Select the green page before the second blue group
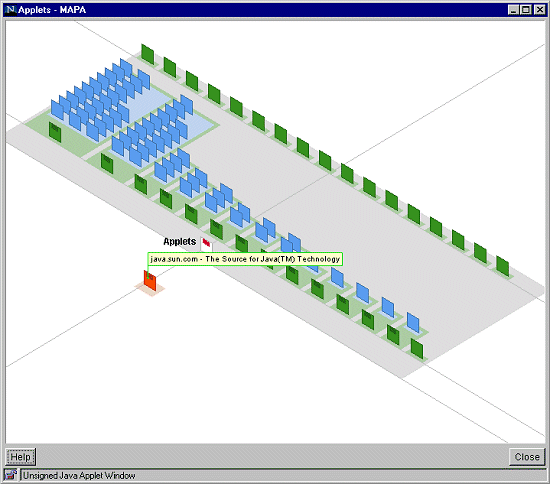 pyautogui.click(x=107, y=163)
